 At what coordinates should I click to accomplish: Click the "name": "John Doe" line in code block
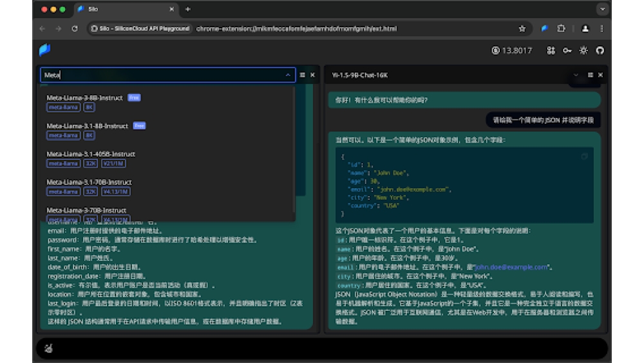378,173
